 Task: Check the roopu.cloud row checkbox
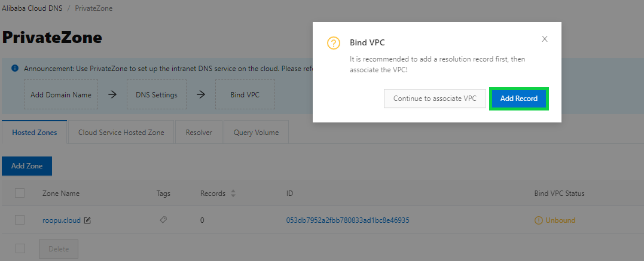pos(20,220)
